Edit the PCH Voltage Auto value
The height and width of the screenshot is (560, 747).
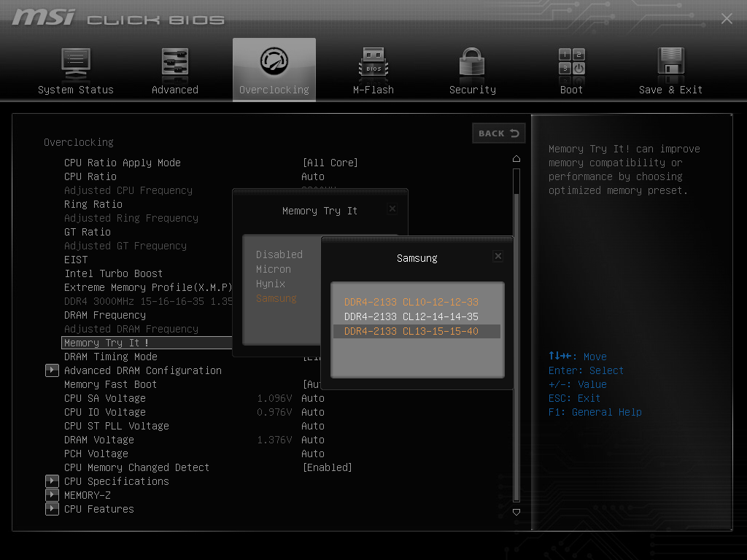click(x=313, y=453)
